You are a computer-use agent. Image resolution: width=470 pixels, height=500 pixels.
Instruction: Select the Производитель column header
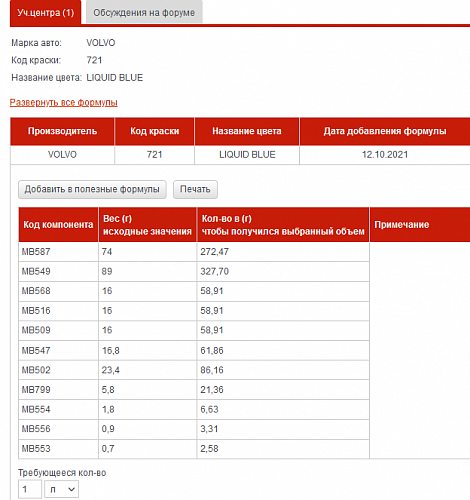pyautogui.click(x=62, y=131)
